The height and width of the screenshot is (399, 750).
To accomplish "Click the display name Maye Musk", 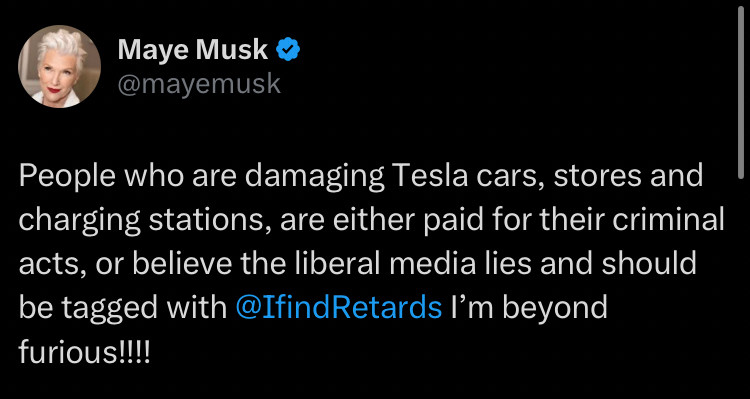I will coord(193,50).
